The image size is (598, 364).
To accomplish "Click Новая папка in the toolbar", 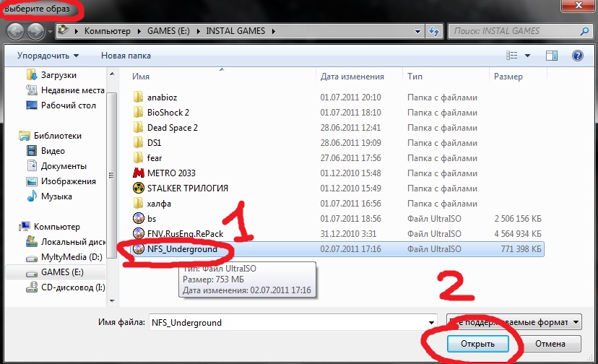I will 126,56.
